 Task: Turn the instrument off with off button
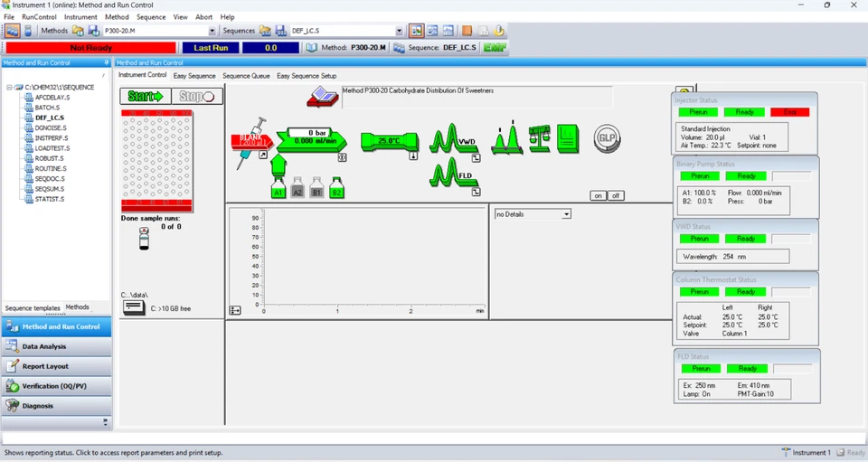pos(616,196)
